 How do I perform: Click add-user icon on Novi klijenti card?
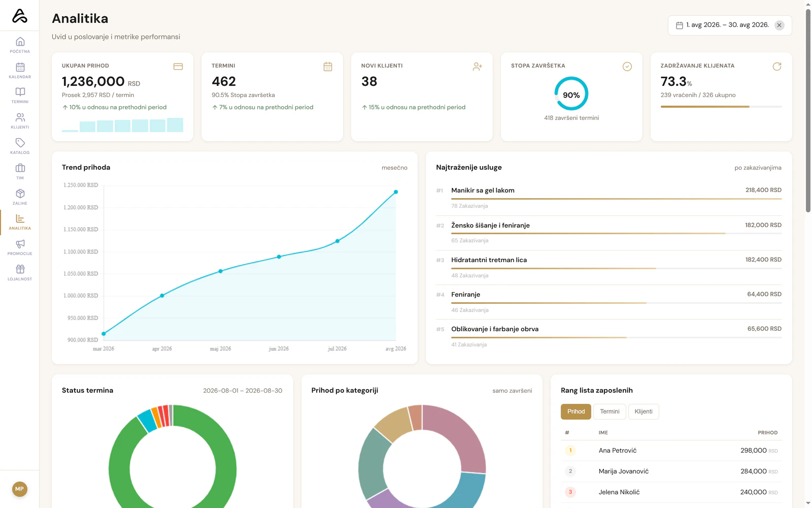478,67
